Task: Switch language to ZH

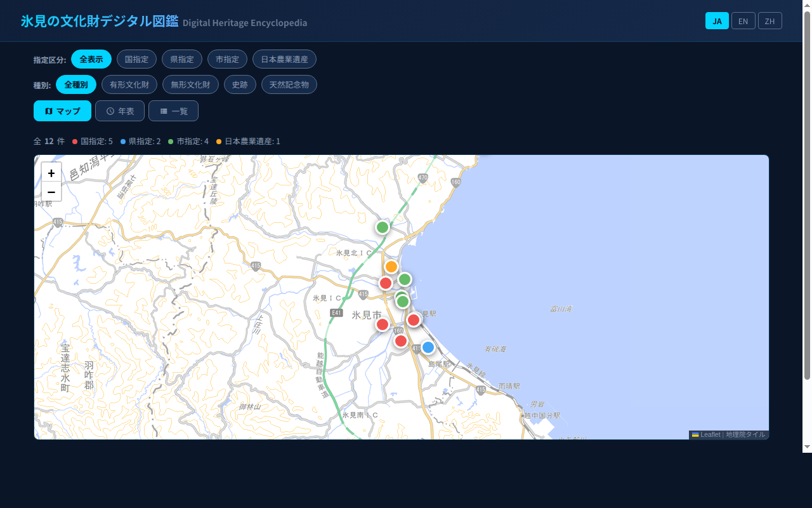Action: [x=769, y=21]
